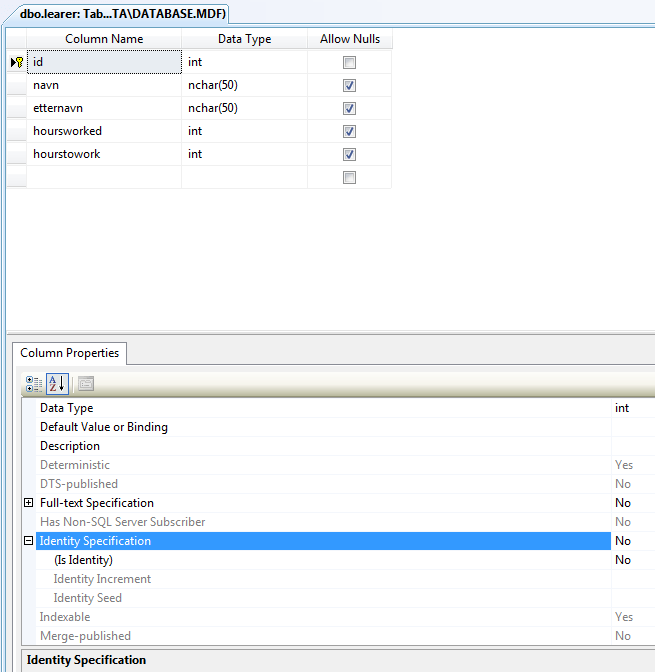Screen dimensions: 655x672
Task: Select the row header of navn
Action: [x=17, y=85]
